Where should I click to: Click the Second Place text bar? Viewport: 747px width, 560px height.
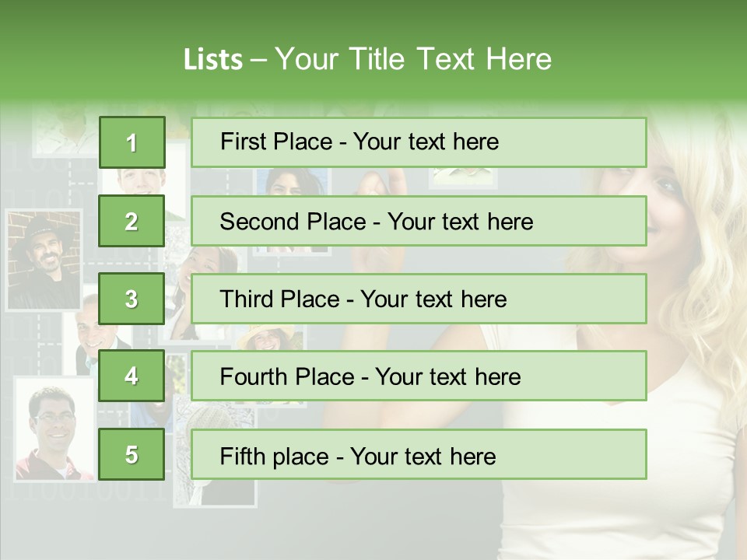pyautogui.click(x=419, y=221)
